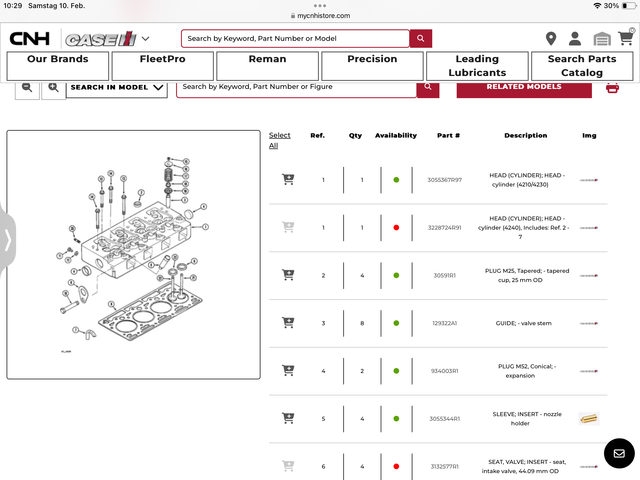Open the Our Brands menu
The width and height of the screenshot is (640, 480).
[58, 66]
